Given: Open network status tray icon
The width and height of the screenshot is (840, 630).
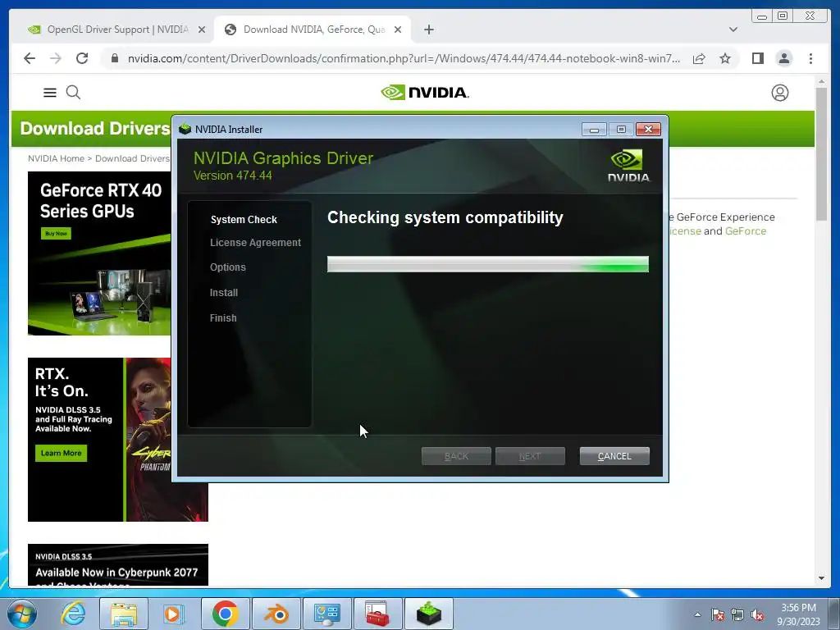Looking at the screenshot, I should pos(737,614).
